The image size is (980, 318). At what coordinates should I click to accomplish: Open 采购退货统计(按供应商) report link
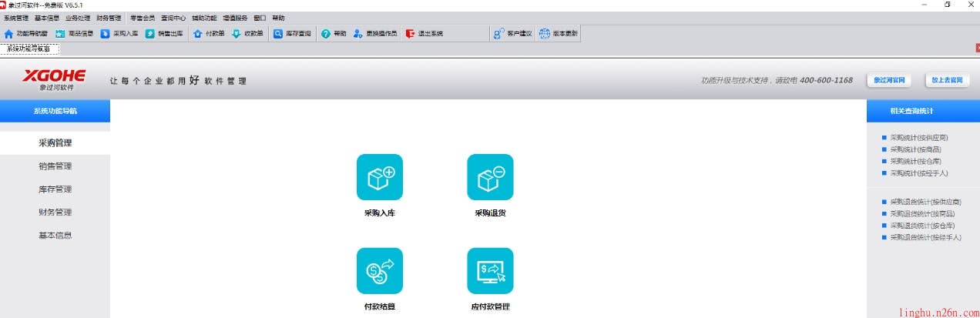(925, 202)
